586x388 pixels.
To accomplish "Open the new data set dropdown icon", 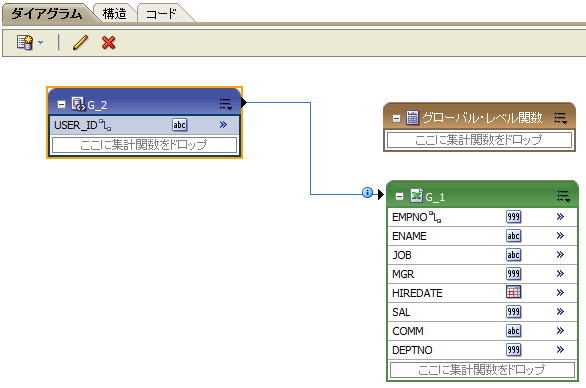I will [x=30, y=43].
